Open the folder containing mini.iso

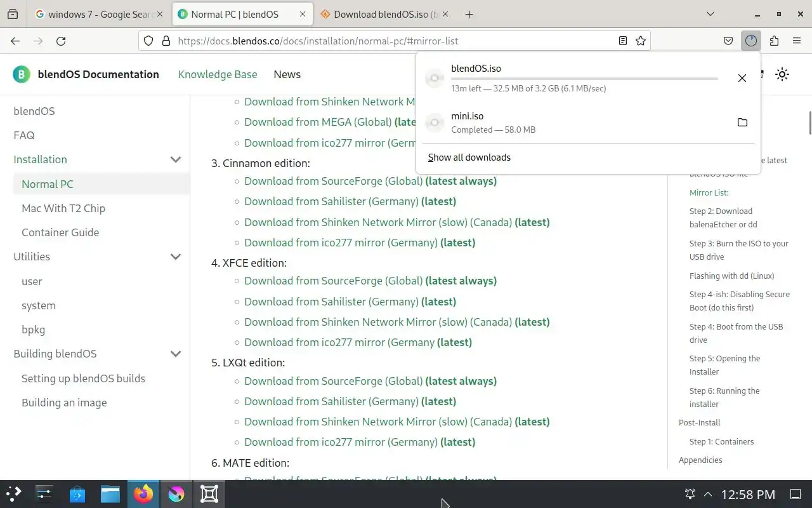click(x=742, y=122)
